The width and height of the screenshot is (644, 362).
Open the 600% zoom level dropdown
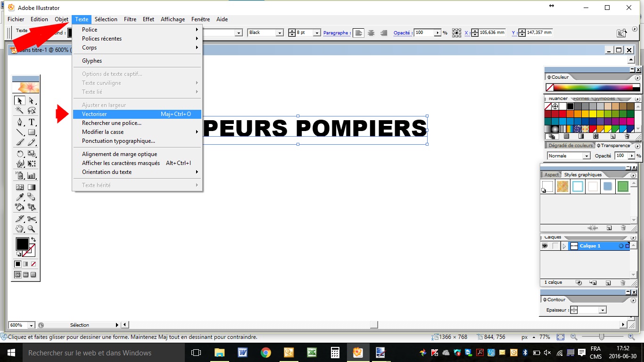[x=31, y=325]
